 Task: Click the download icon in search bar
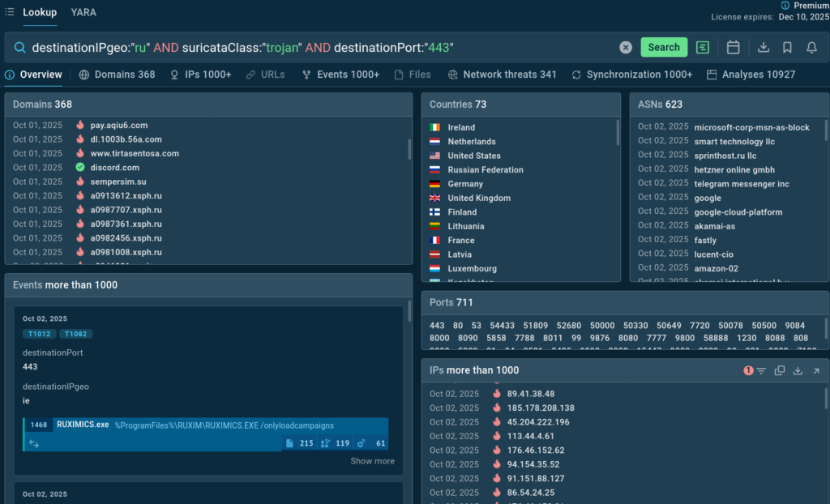pos(763,48)
